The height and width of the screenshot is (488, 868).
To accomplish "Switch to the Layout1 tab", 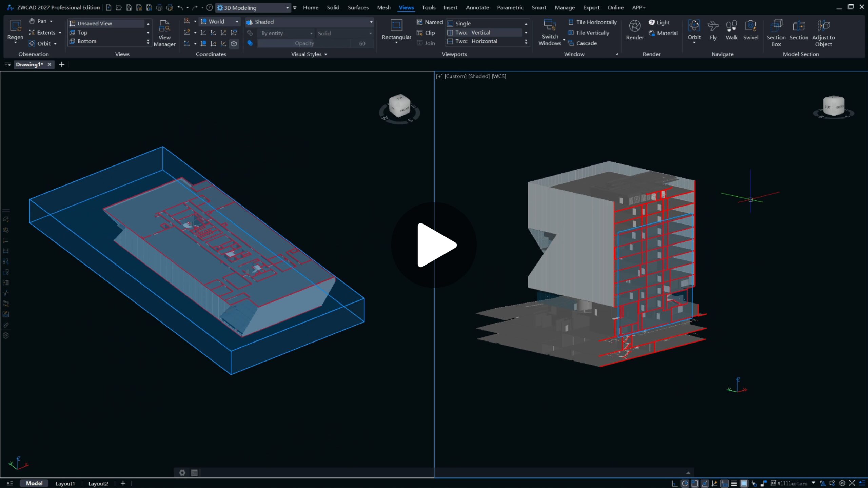I will click(65, 483).
